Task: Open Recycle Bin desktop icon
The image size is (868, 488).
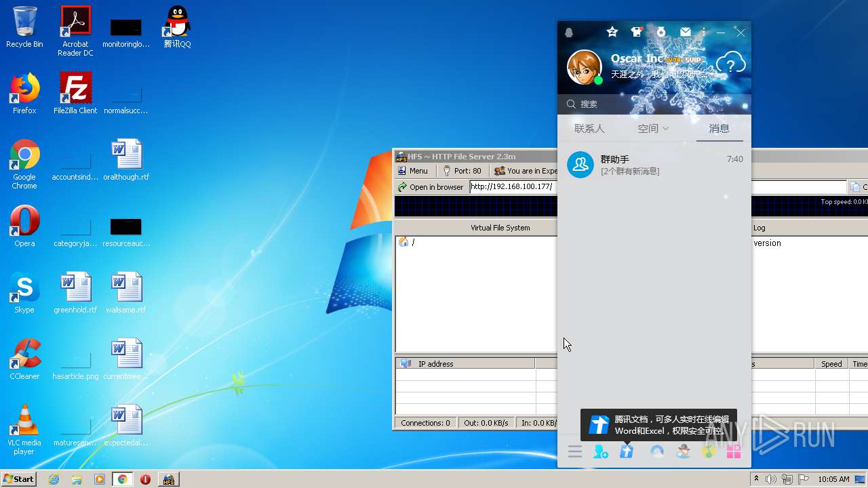Action: [x=24, y=28]
